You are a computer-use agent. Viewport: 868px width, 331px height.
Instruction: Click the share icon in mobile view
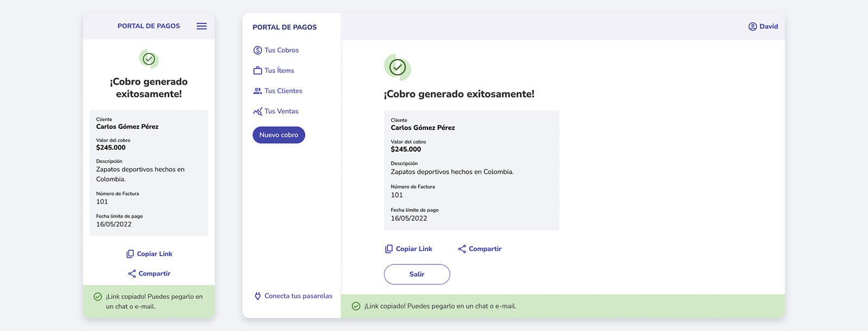pos(132,274)
